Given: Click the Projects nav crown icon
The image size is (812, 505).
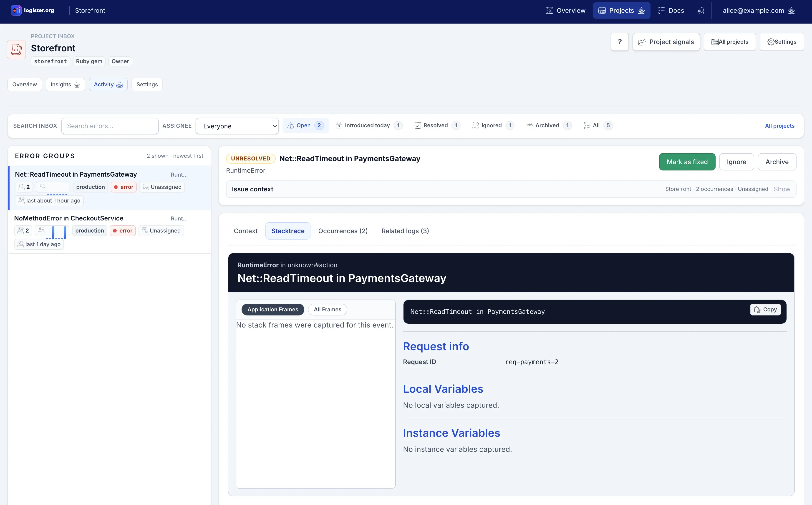Looking at the screenshot, I should click(641, 10).
